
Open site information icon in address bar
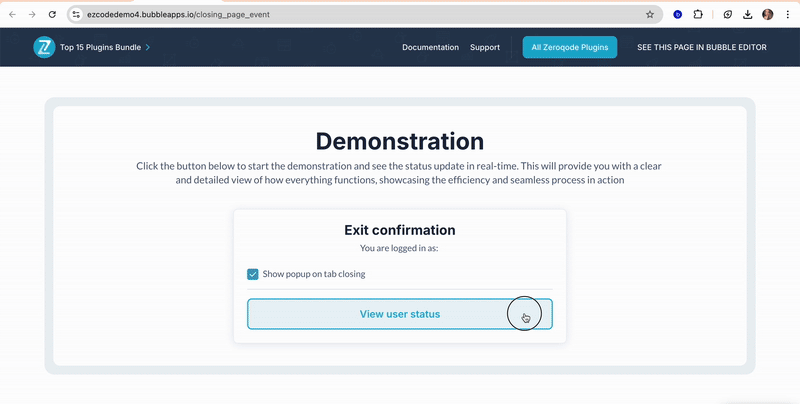click(x=76, y=15)
